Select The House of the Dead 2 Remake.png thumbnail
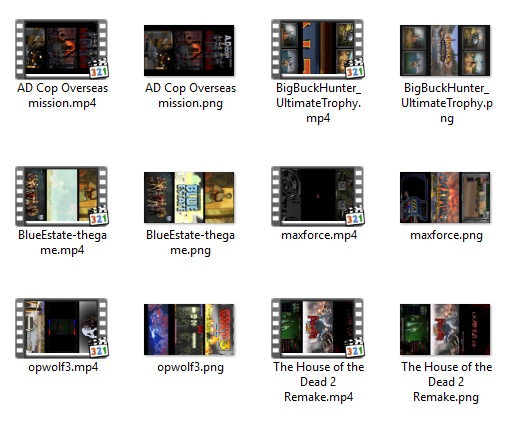 445,330
